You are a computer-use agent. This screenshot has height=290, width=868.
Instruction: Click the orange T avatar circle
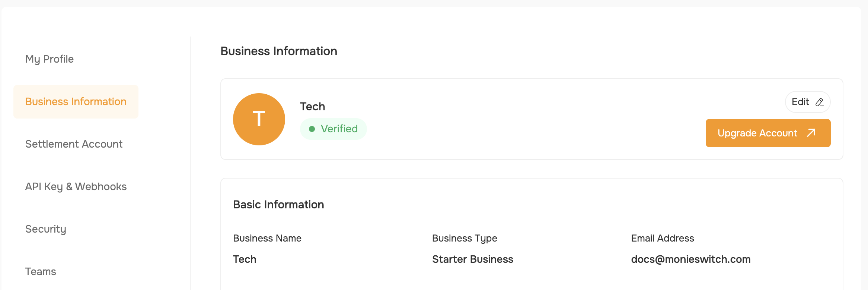point(259,119)
